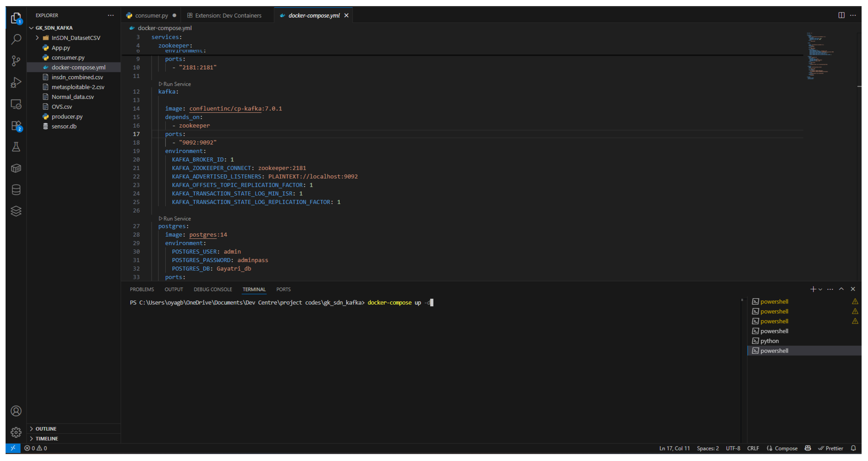Image resolution: width=868 pixels, height=461 pixels.
Task: Open Database cylinder view in activity bar
Action: pos(16,190)
